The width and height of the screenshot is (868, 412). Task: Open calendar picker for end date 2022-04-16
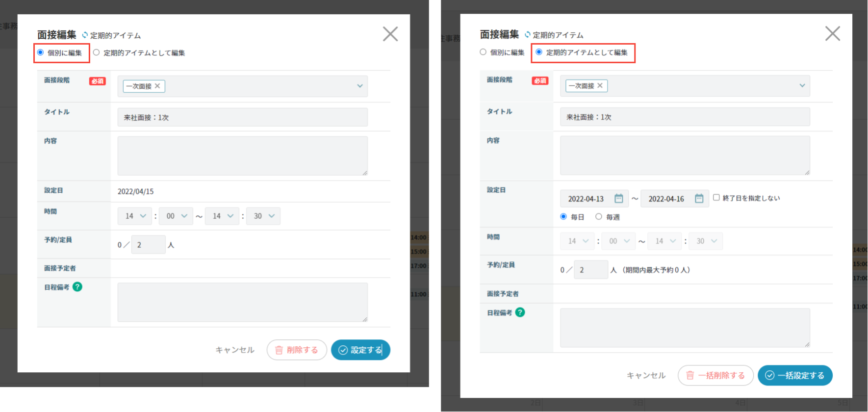click(699, 199)
